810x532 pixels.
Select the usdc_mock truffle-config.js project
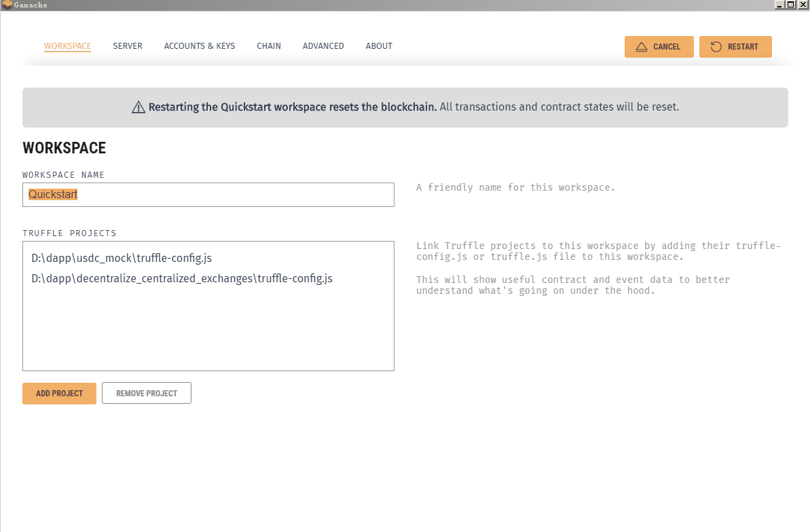coord(122,258)
